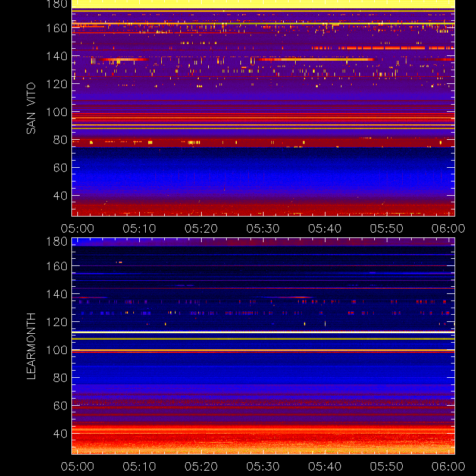Select the 120 tick label on Learmonth plot
Image resolution: width=476 pixels, height=476 pixels.
click(57, 322)
